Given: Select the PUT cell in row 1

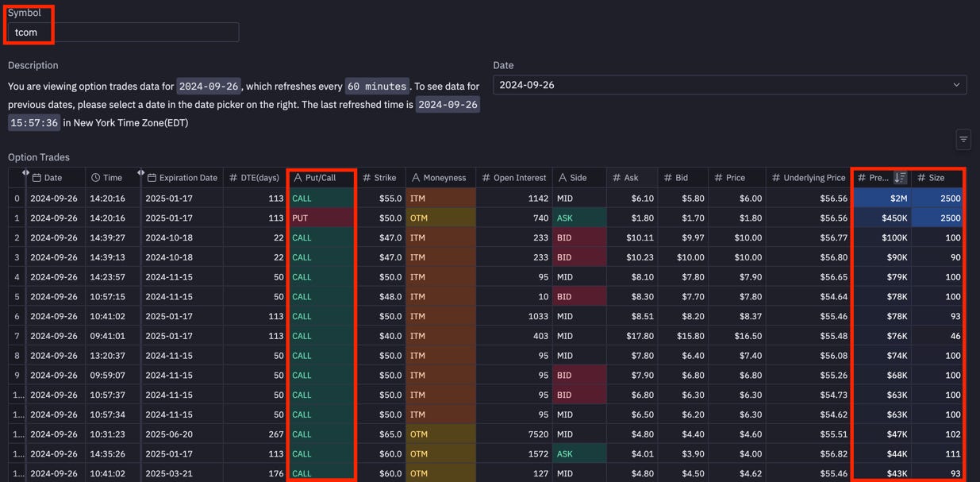Looking at the screenshot, I should pos(321,218).
